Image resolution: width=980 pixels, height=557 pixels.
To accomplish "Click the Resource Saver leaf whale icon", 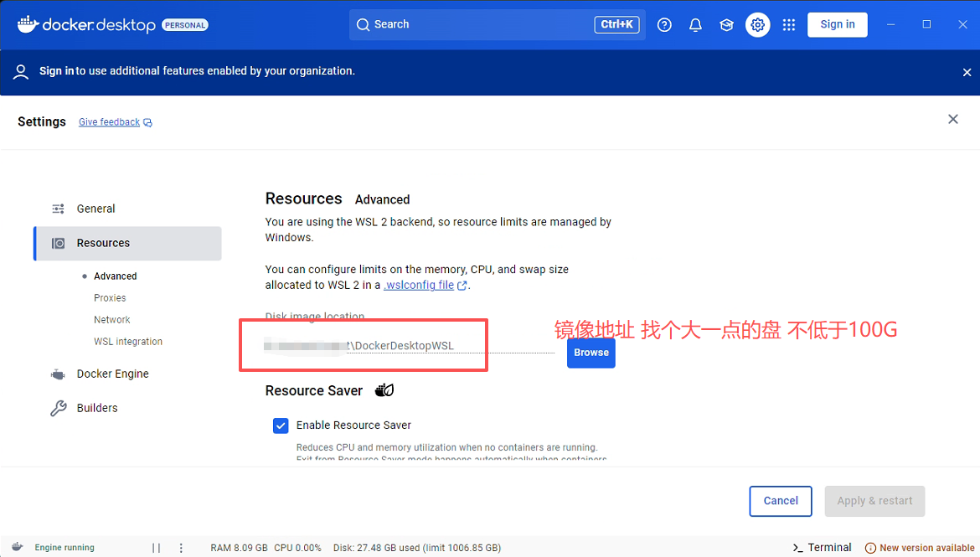I will coord(384,390).
